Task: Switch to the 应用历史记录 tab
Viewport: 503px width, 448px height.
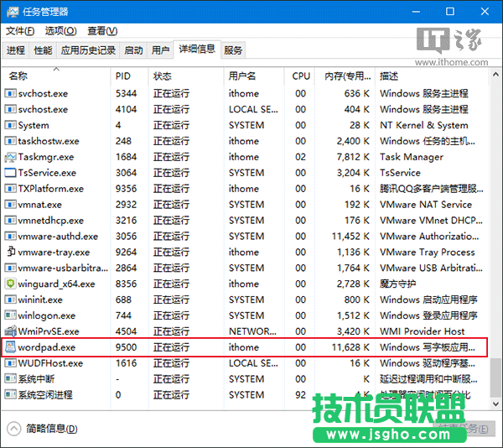Action: [88, 50]
